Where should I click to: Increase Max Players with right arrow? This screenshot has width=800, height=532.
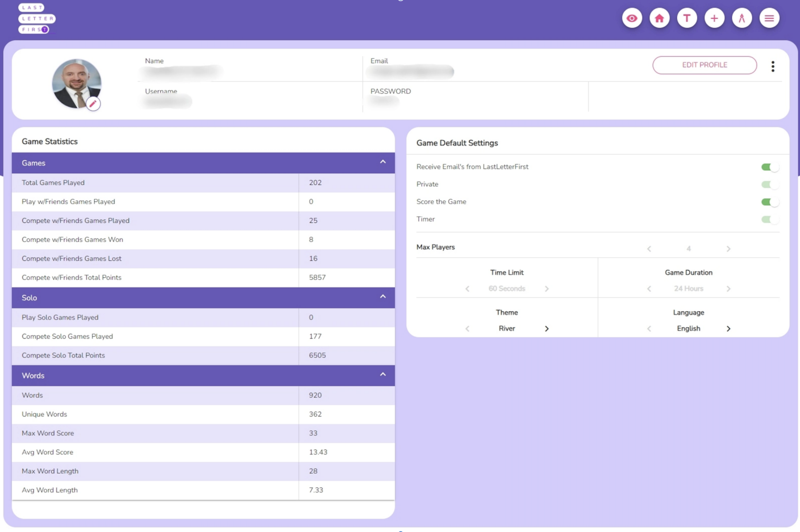pos(729,249)
